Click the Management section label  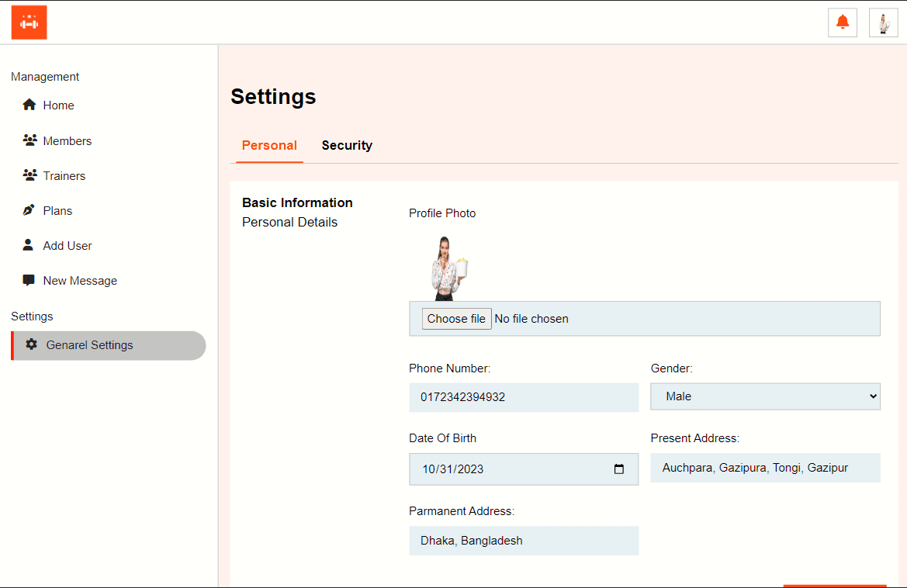(44, 77)
